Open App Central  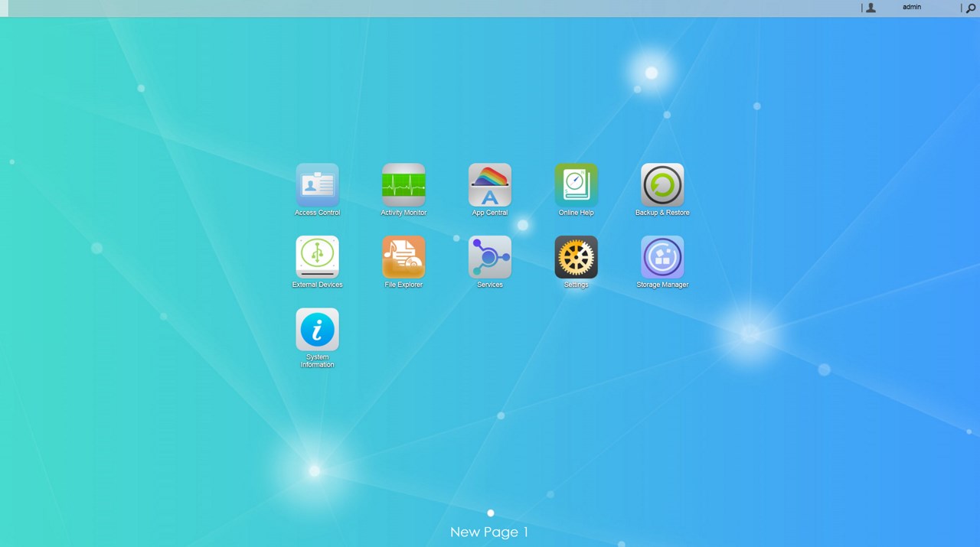point(490,184)
